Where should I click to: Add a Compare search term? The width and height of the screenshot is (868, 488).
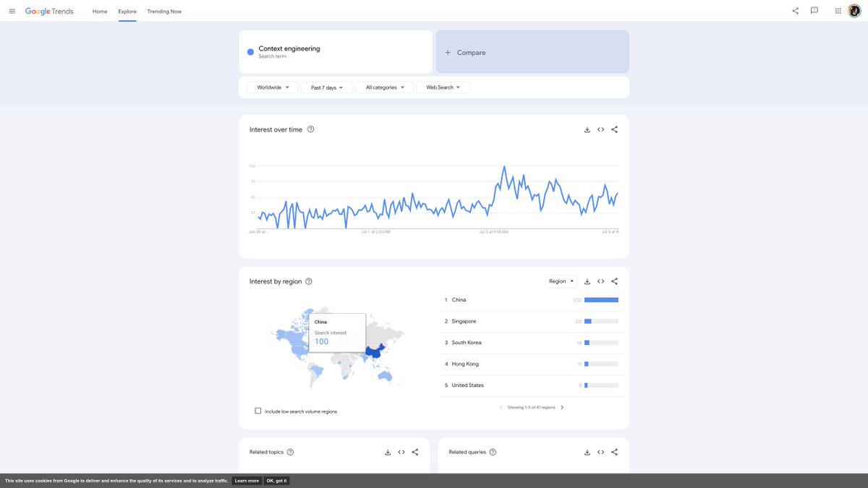[x=532, y=52]
